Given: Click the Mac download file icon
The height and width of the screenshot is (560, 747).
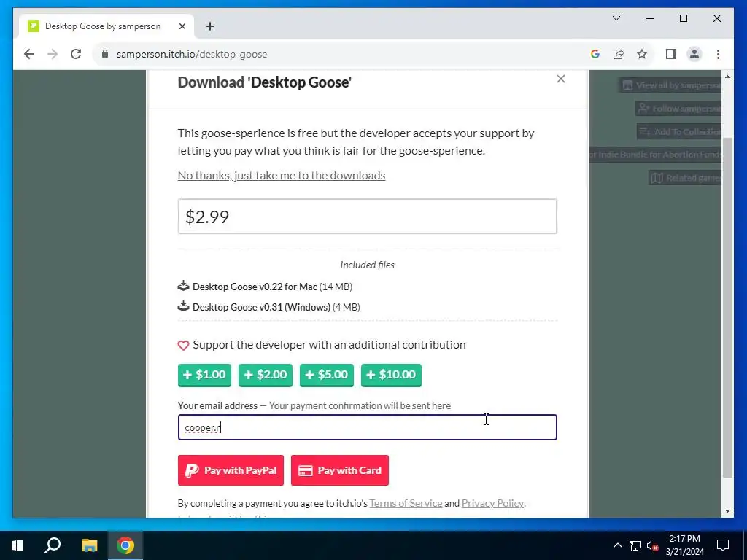Looking at the screenshot, I should pyautogui.click(x=183, y=286).
